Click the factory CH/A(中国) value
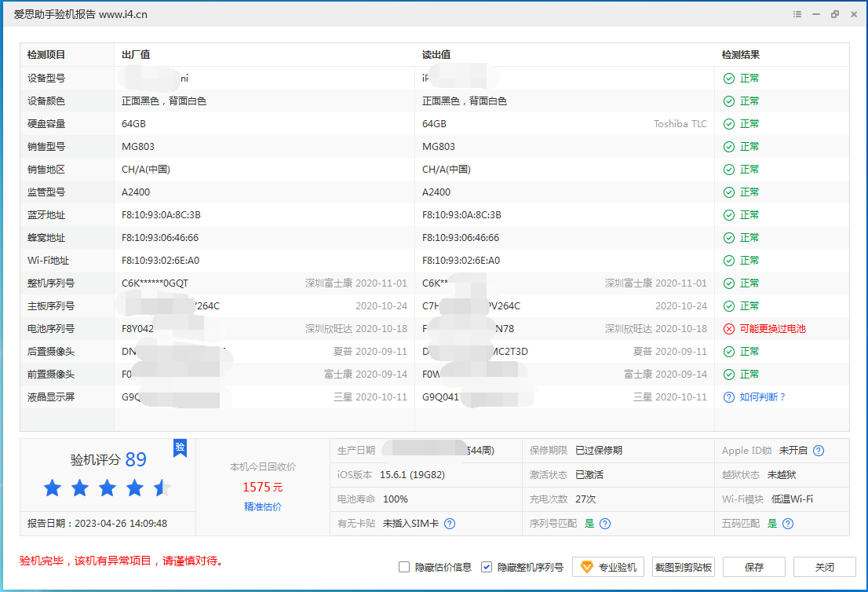The height and width of the screenshot is (592, 868). (146, 170)
